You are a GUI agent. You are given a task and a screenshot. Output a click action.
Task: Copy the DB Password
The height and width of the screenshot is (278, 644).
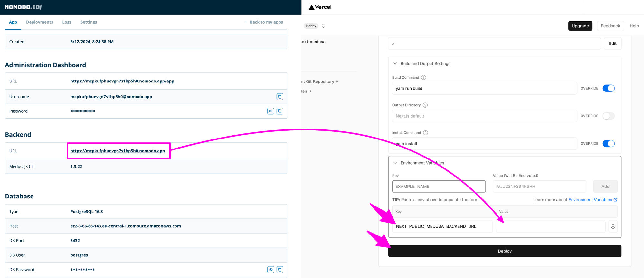pyautogui.click(x=280, y=270)
